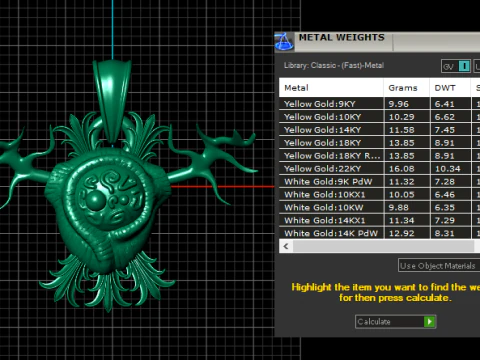Click the Metal column header
Image resolution: width=480 pixels, height=360 pixels.
(x=331, y=88)
